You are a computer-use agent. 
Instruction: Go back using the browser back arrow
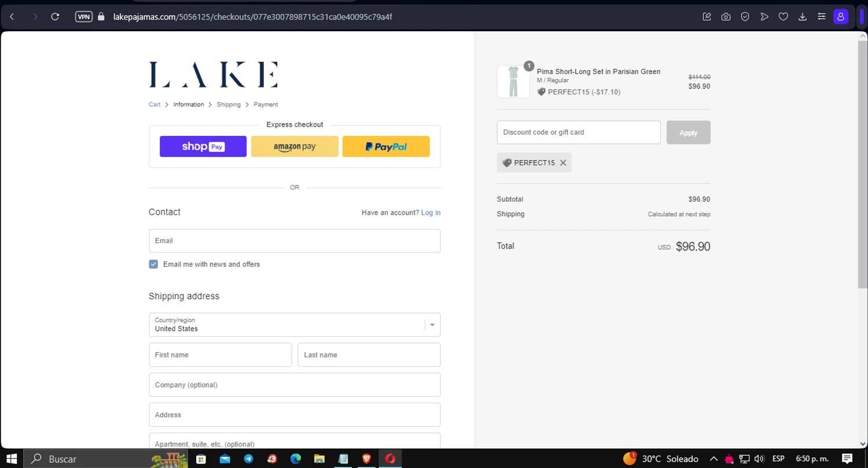point(12,17)
